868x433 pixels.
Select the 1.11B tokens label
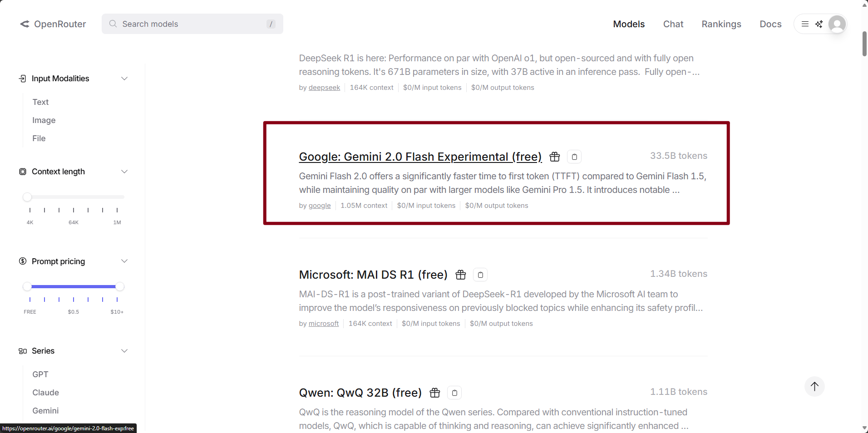[x=679, y=392]
